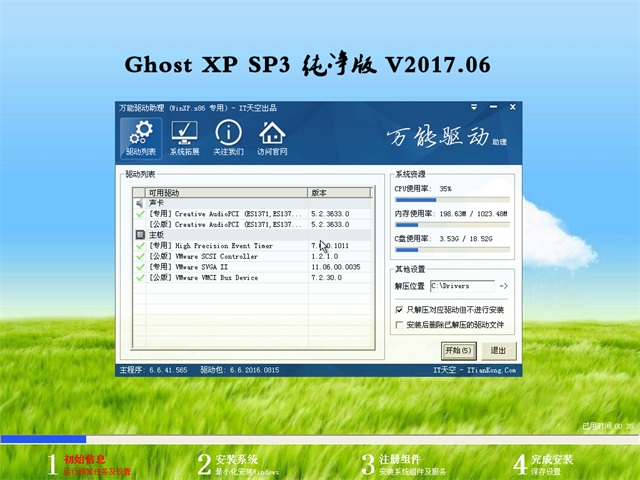Viewport: 640px width, 480px height.
Task: Toggle checkmark for VMware SVGA II
Action: (140, 267)
